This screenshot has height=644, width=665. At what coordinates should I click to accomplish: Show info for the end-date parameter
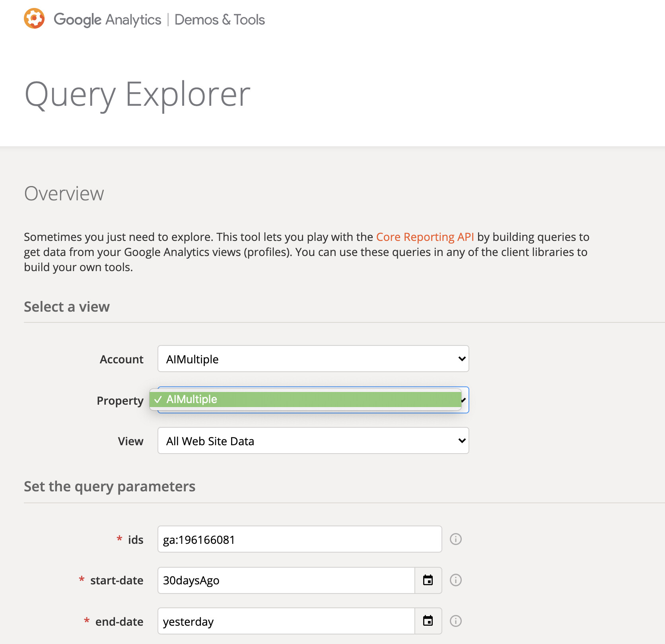(x=455, y=621)
